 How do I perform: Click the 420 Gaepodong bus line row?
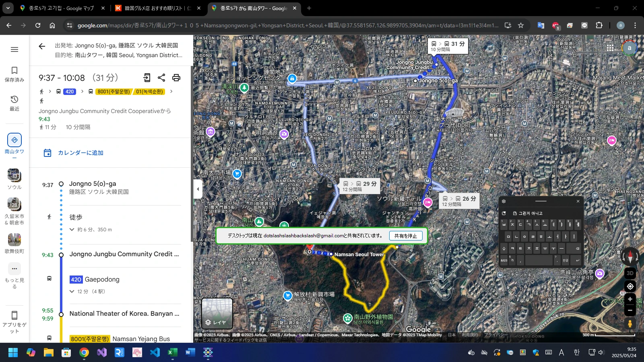(x=95, y=280)
